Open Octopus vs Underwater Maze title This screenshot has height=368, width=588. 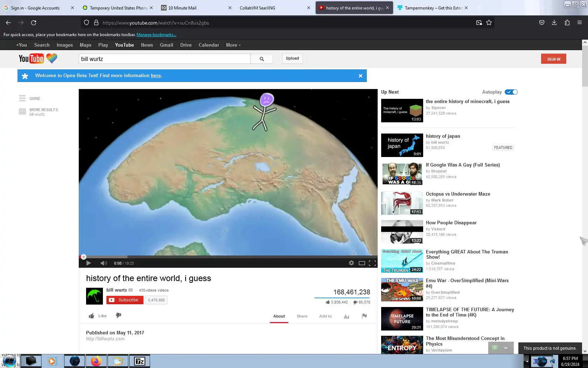coord(458,194)
